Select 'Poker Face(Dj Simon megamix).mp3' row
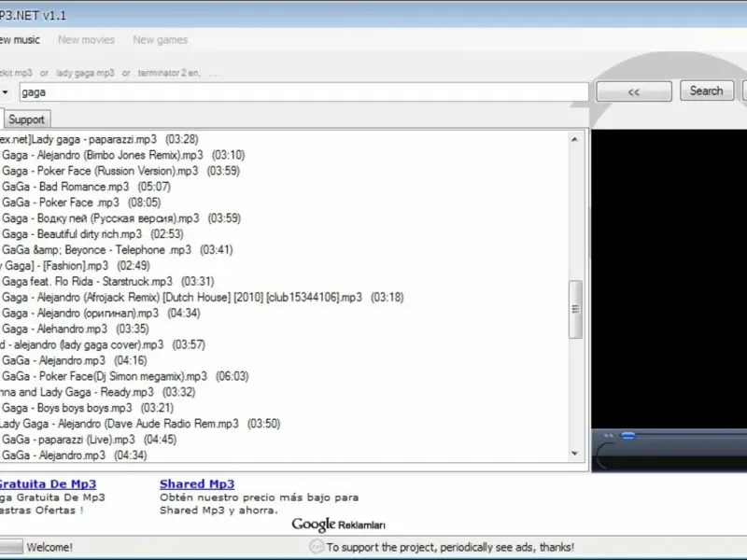Screen dimensions: 747x560 click(125, 376)
